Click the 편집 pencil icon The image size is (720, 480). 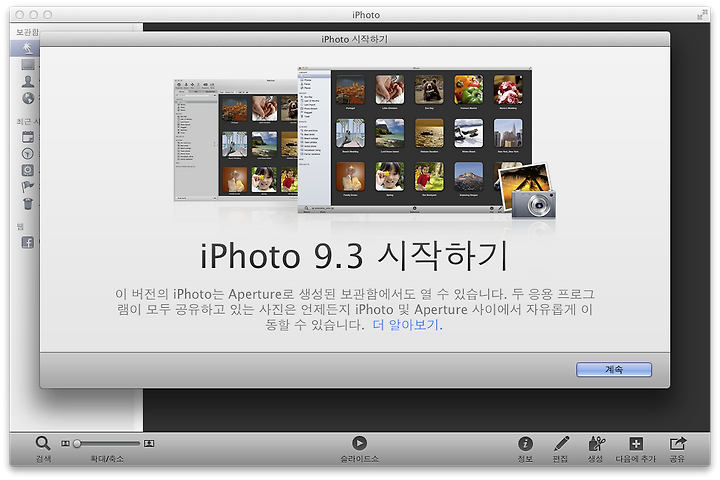tap(561, 444)
